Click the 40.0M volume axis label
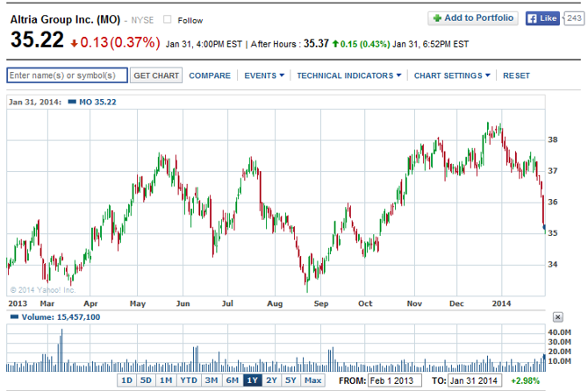588x391 pixels. (x=559, y=332)
